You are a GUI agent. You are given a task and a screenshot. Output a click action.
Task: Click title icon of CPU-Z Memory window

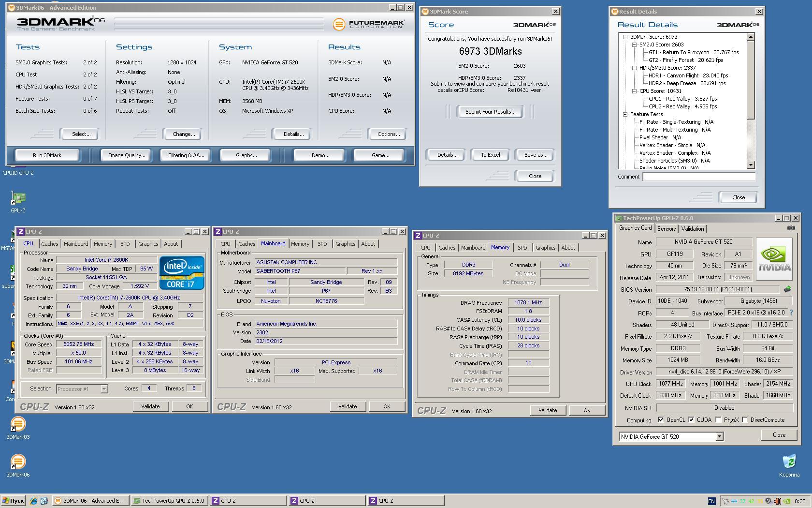[418, 236]
